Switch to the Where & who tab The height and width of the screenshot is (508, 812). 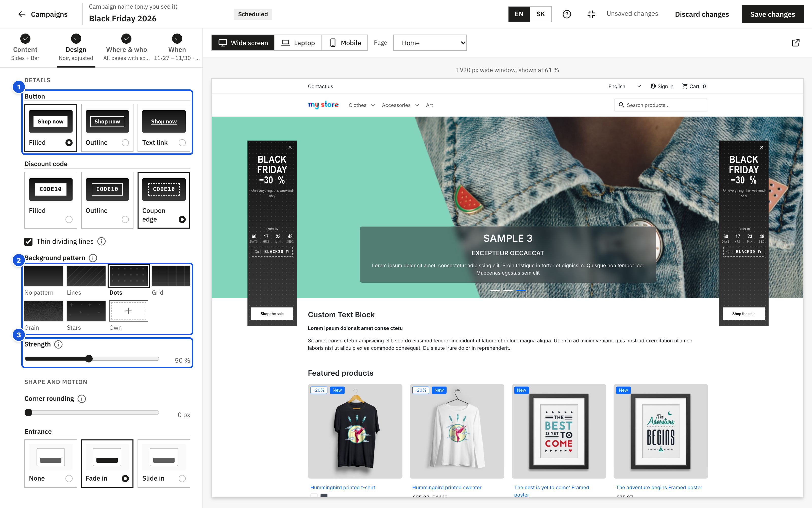[126, 48]
